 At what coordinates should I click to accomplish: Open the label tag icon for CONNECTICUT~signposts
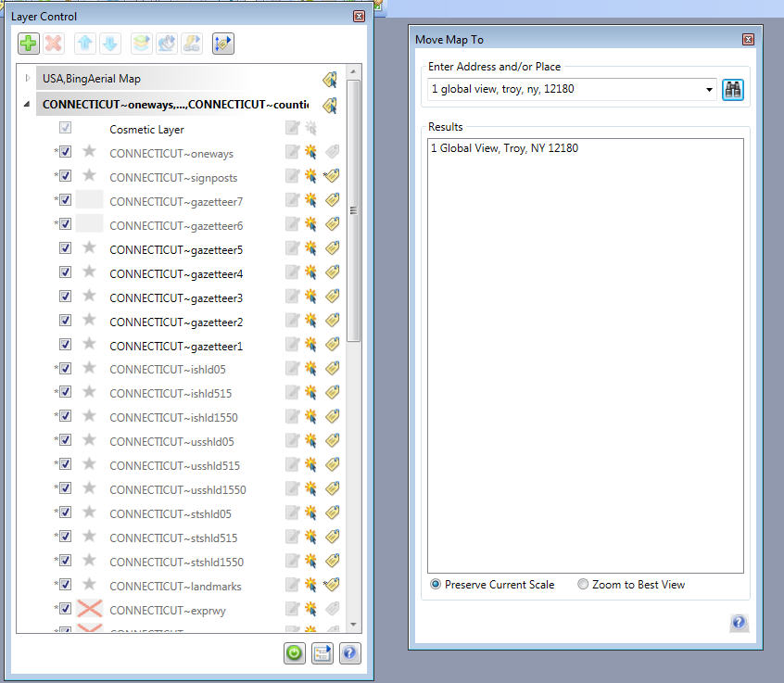click(x=332, y=175)
